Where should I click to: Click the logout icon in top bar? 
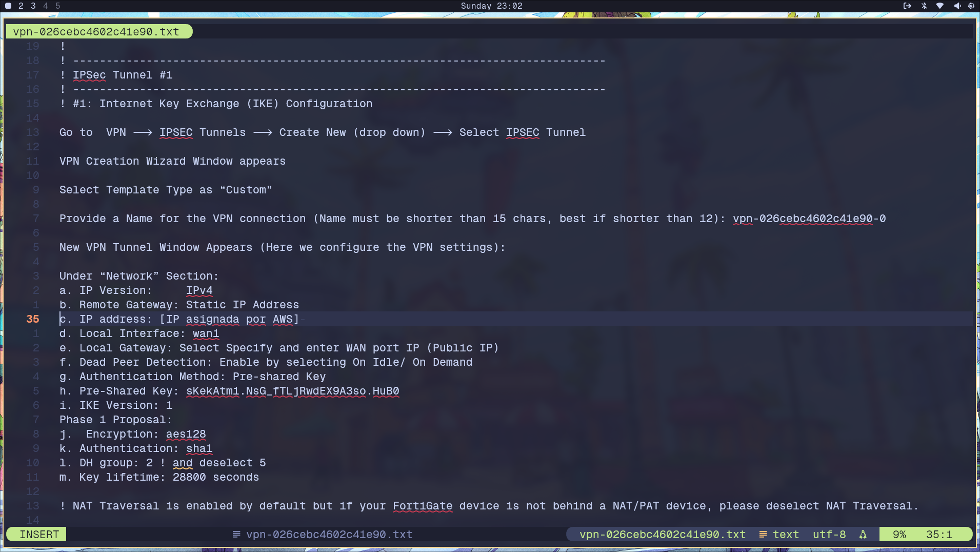pyautogui.click(x=907, y=6)
